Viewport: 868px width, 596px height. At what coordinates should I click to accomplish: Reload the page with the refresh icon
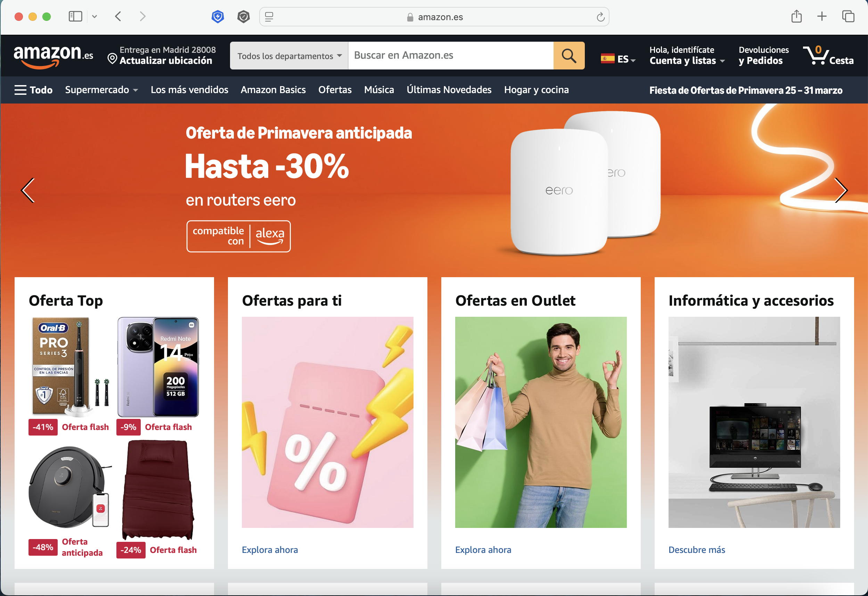[x=600, y=17]
